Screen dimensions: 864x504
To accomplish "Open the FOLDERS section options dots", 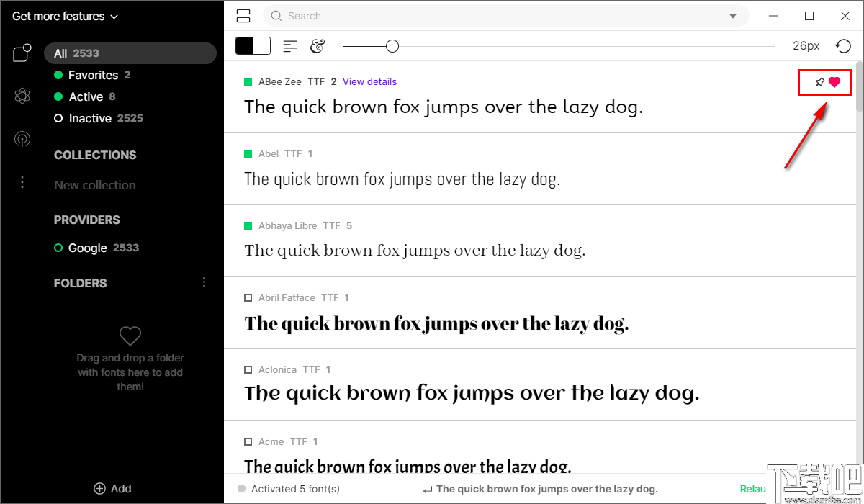I will click(204, 282).
